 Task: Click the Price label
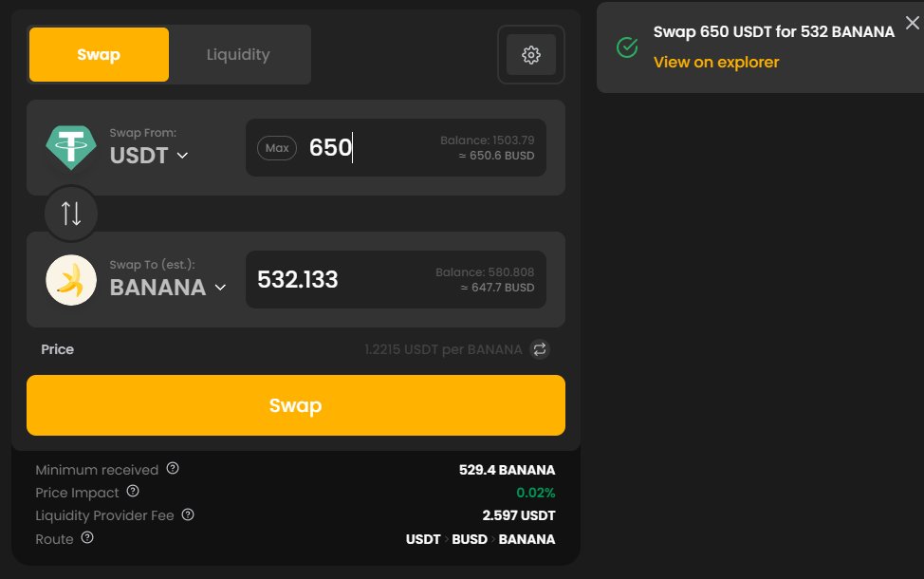click(x=57, y=349)
